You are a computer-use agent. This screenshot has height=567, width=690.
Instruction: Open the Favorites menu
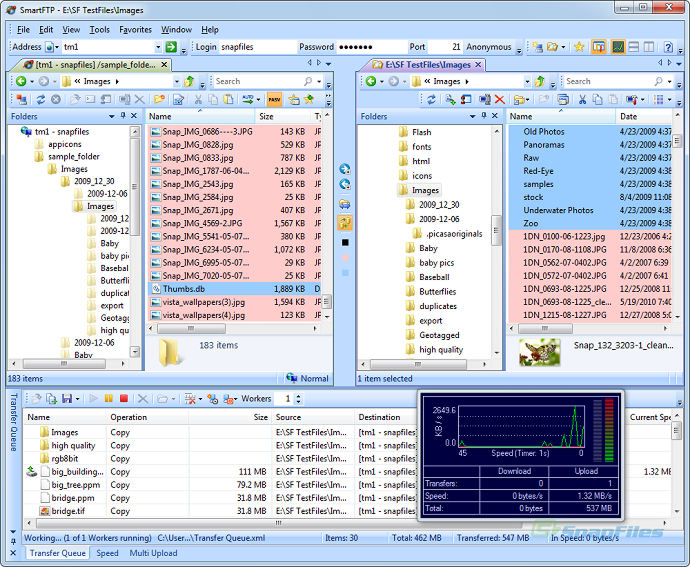pos(135,29)
